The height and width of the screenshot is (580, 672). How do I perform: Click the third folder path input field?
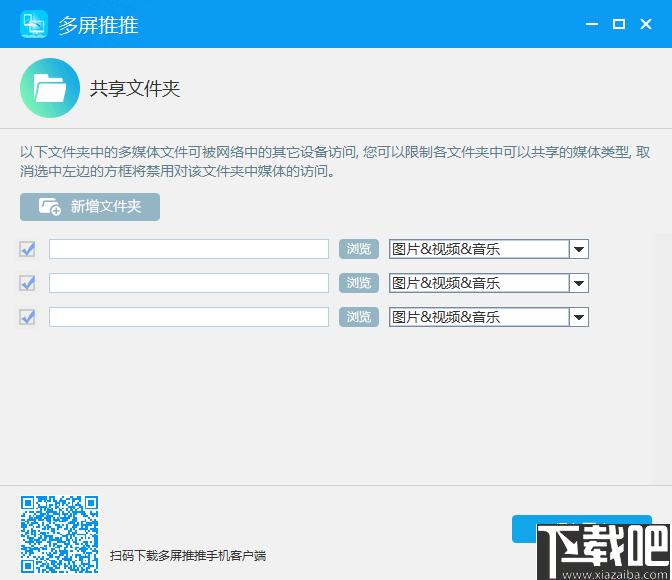coord(189,317)
